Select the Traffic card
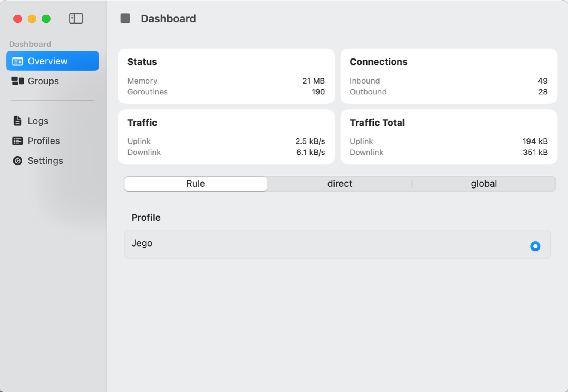The width and height of the screenshot is (568, 392). pos(226,137)
